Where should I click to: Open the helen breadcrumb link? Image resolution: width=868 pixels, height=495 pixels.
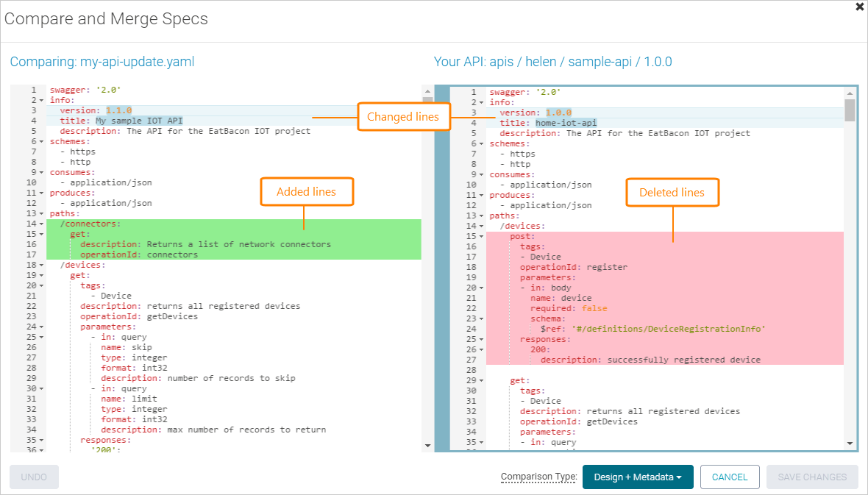click(x=541, y=62)
